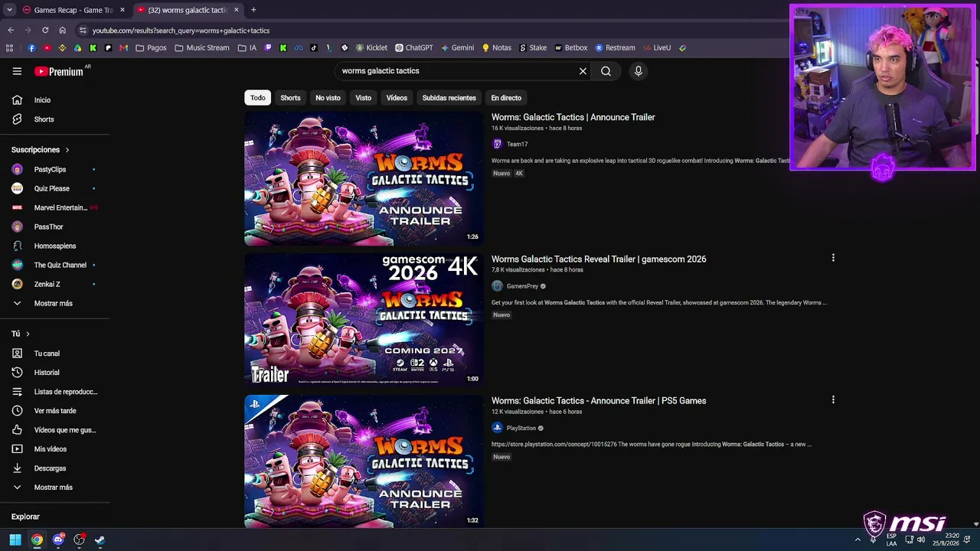
Task: Open a new browser tab
Action: 253,10
